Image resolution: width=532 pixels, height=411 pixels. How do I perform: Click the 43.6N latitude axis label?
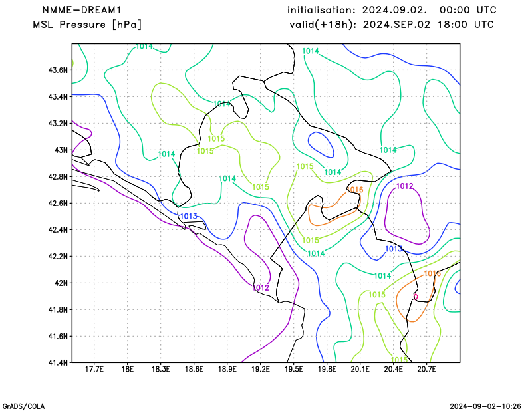[58, 70]
